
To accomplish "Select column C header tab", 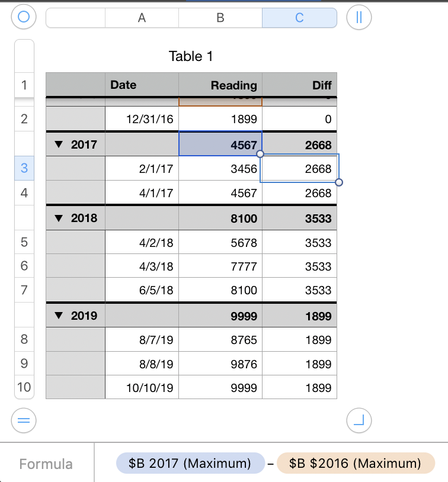I will click(x=299, y=18).
